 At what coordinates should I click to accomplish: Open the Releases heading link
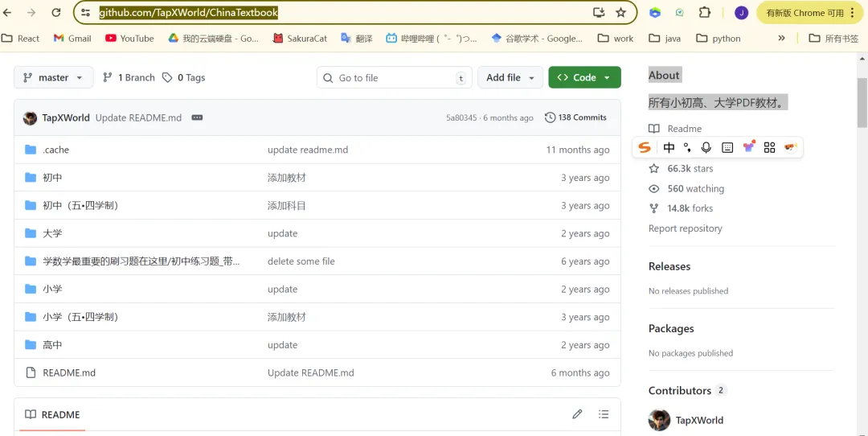point(669,266)
